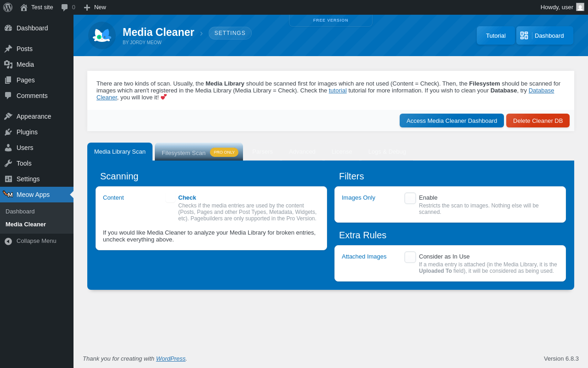
Task: Click the Version 6.8.3 text
Action: click(x=561, y=359)
